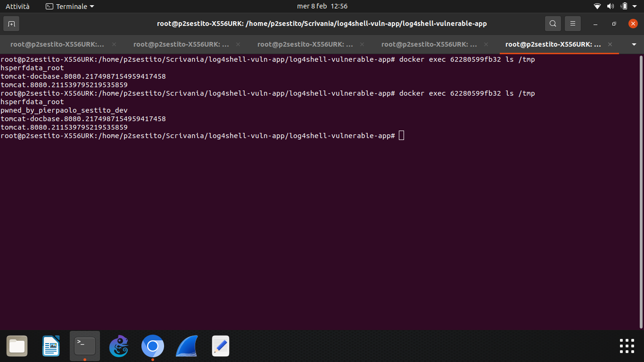This screenshot has width=644, height=362.
Task: Open the clock and calendar panel
Action: click(322, 6)
